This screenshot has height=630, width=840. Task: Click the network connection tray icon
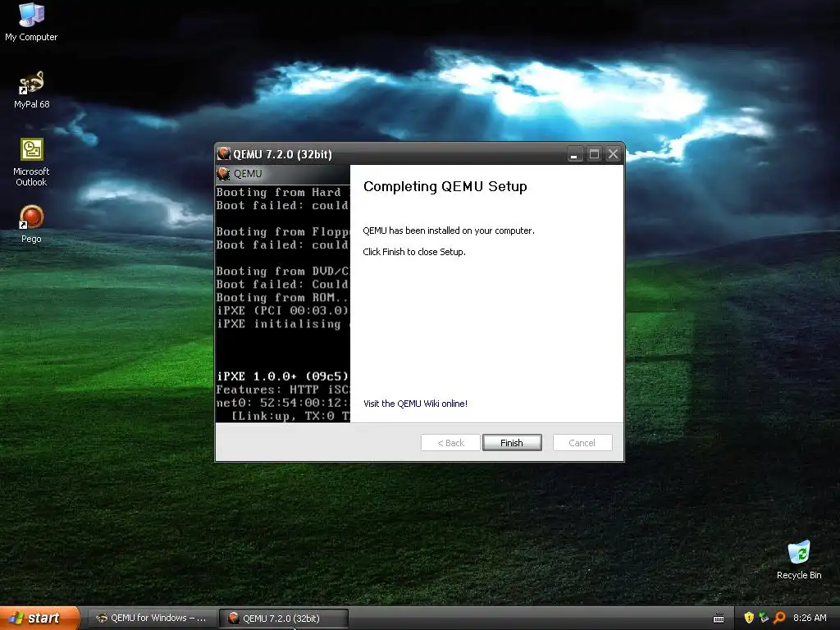click(x=764, y=618)
